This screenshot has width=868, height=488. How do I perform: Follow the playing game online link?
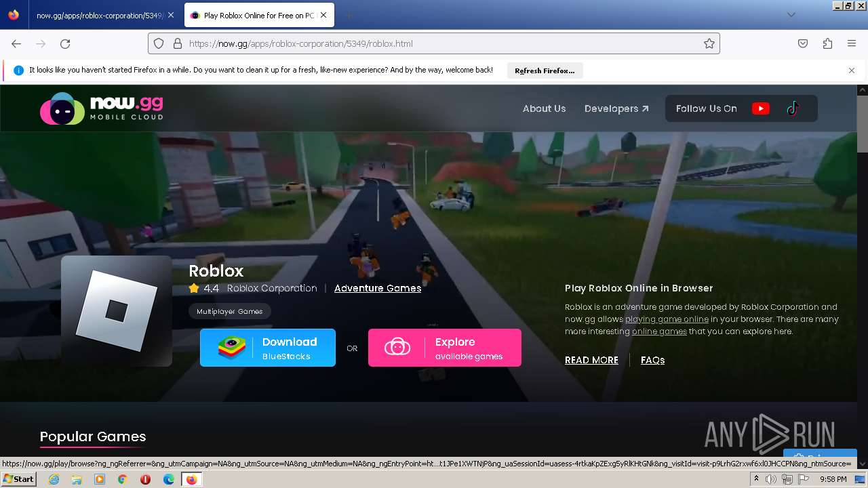(667, 319)
